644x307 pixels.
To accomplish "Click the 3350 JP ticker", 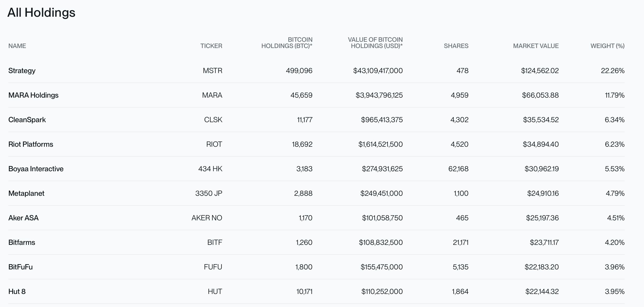I will point(209,193).
